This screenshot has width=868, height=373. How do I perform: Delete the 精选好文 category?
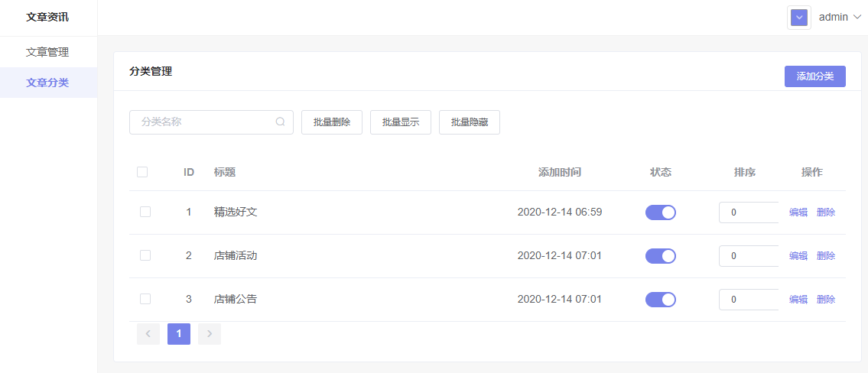pos(826,212)
